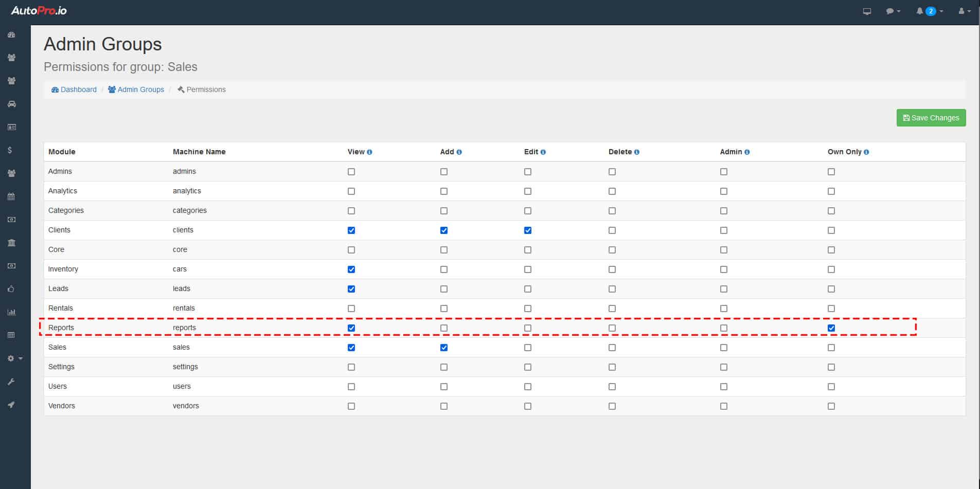Select the Inventory module name
This screenshot has width=980, height=489.
[x=63, y=269]
